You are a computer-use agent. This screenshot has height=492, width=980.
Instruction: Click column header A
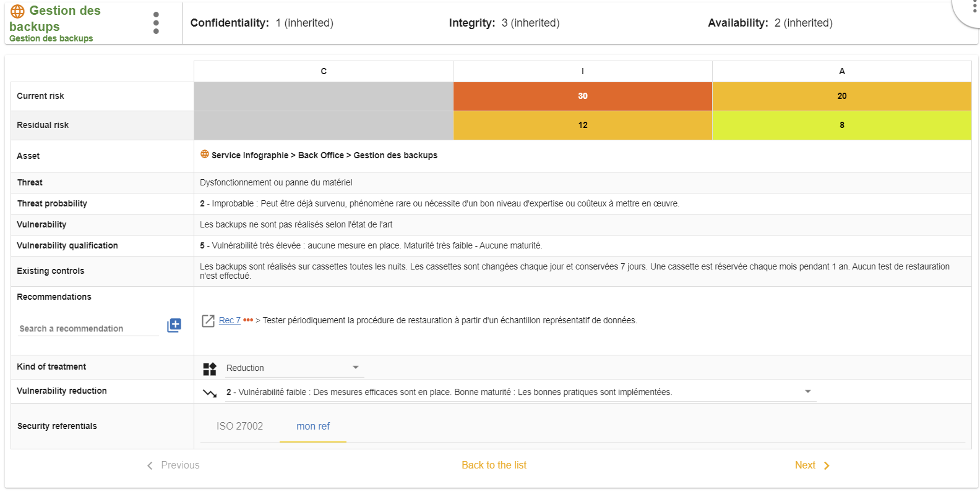coord(842,71)
